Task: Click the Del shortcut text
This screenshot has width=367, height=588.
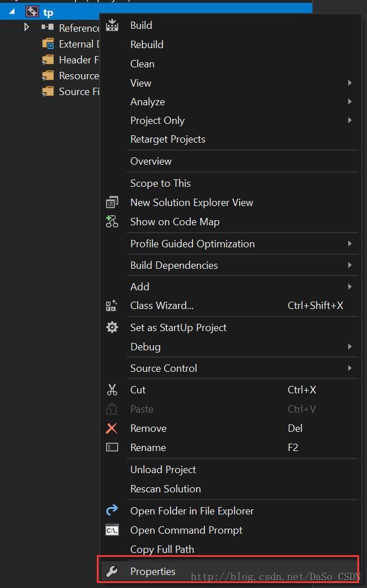Action: [x=295, y=428]
